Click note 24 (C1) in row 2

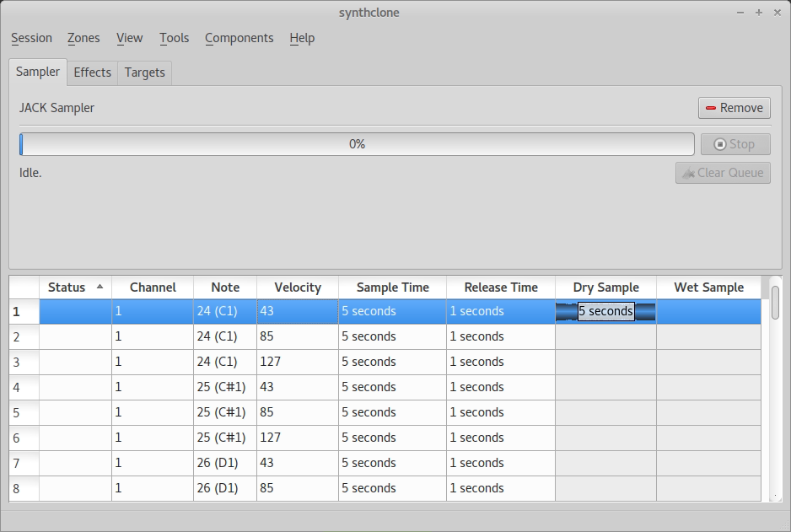225,337
